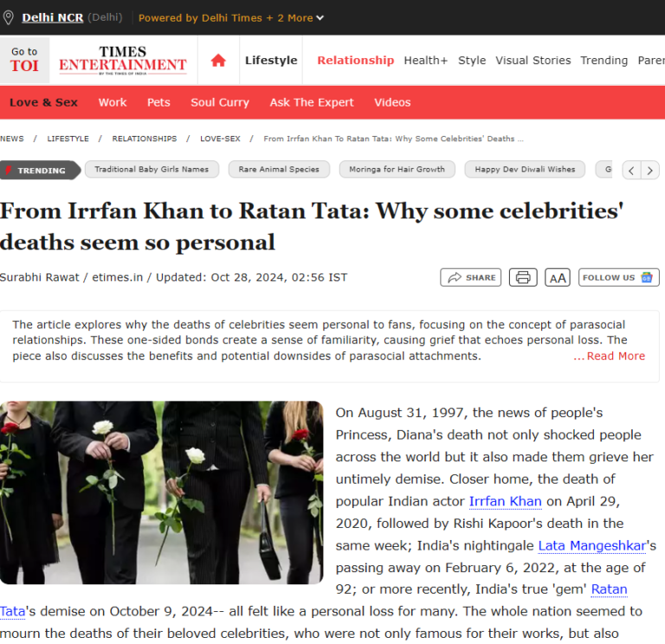Open the Lata Mangeshkar article link

pos(592,545)
